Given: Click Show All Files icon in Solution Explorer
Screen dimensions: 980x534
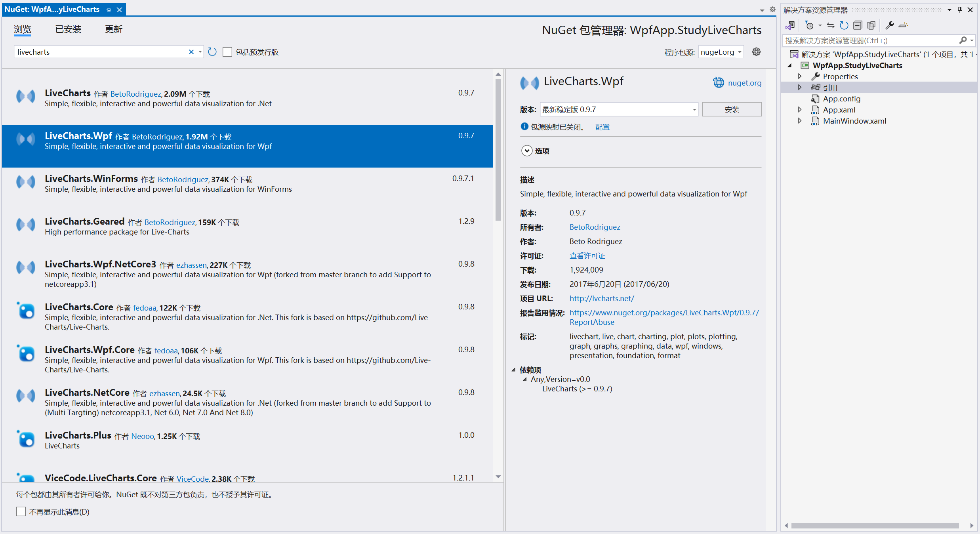Looking at the screenshot, I should pos(871,26).
